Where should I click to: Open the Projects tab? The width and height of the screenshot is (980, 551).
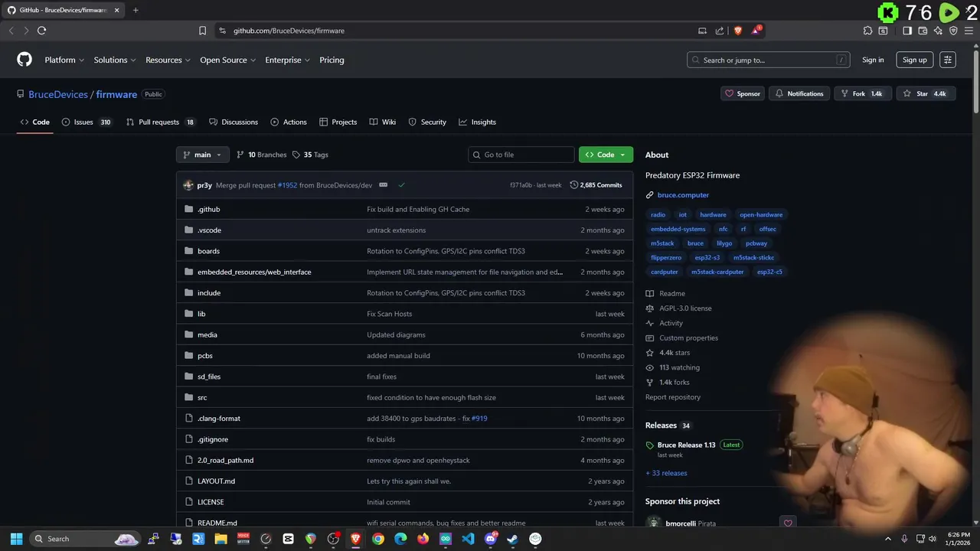point(338,122)
